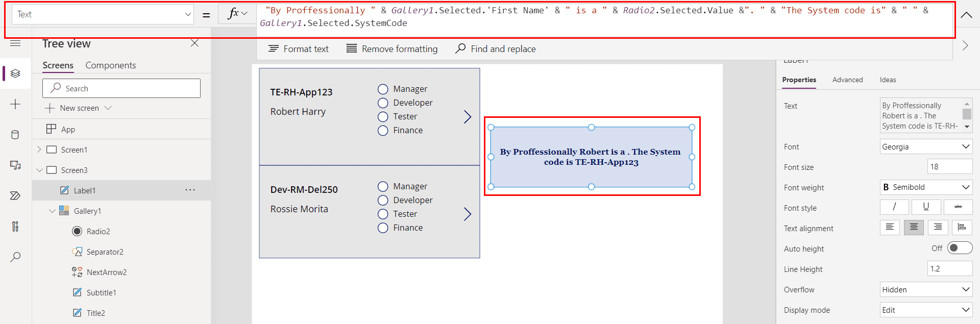Toggle italic font style

point(894,207)
